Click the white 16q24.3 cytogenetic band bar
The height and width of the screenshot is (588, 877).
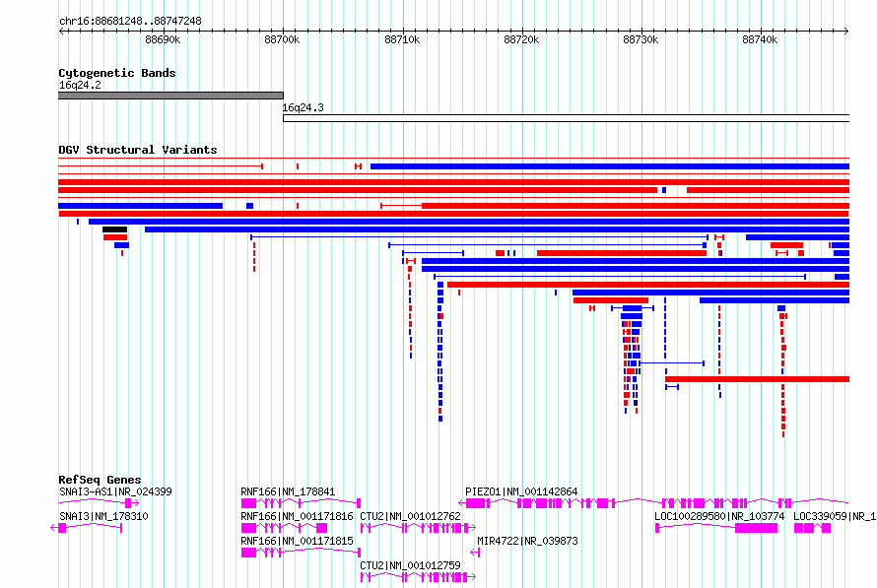click(x=566, y=118)
